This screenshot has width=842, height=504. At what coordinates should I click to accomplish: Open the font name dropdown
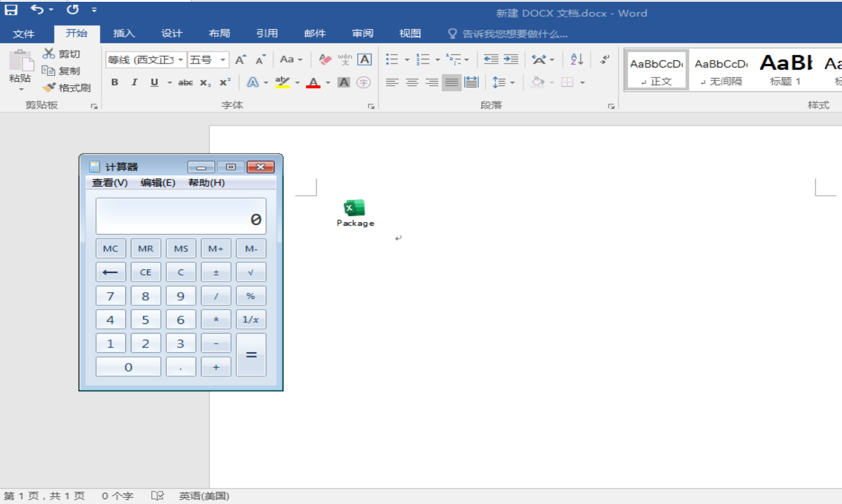tap(181, 59)
